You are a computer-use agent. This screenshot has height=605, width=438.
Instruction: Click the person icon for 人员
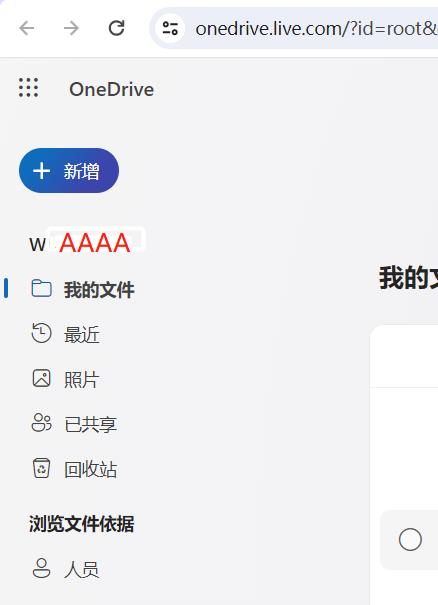(41, 568)
